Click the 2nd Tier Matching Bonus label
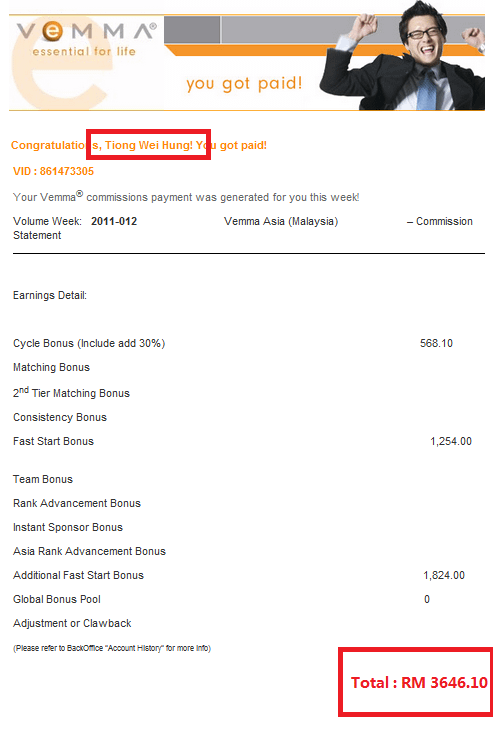 coord(71,392)
